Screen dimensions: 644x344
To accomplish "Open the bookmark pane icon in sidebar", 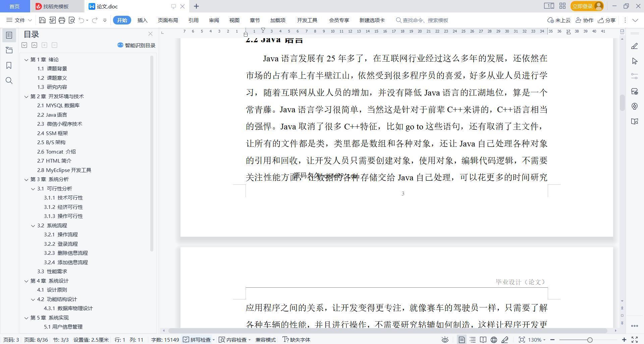I will click(9, 65).
